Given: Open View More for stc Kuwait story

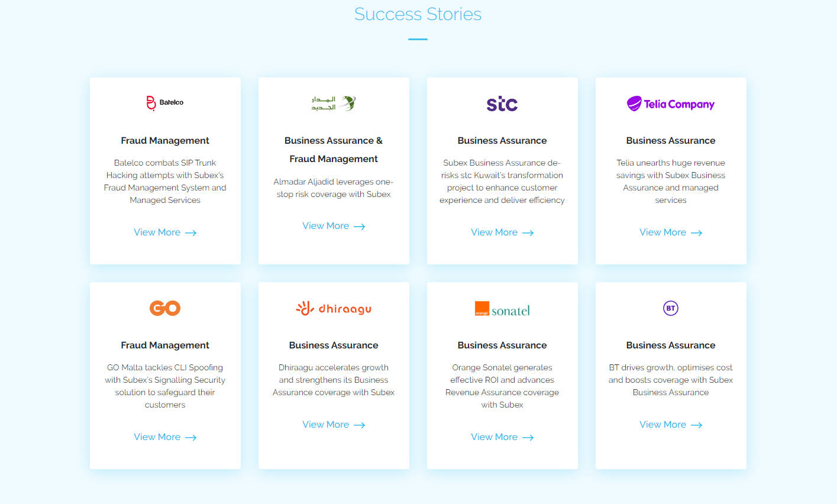Looking at the screenshot, I should coord(502,232).
